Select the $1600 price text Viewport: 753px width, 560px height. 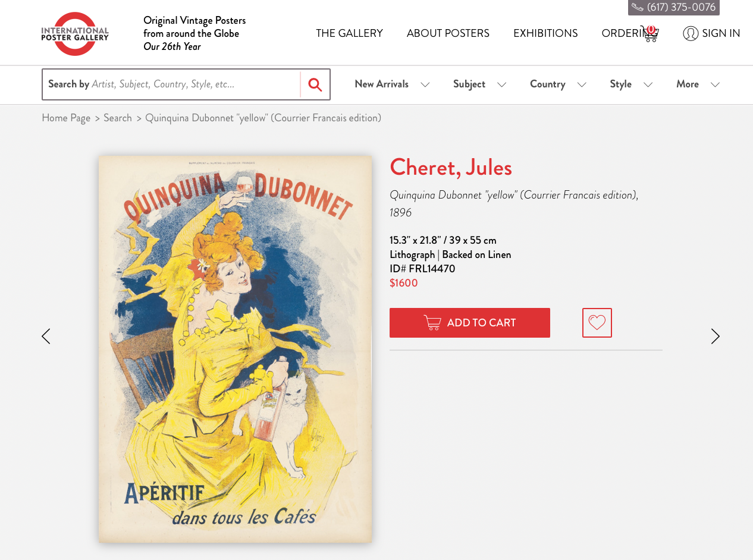[x=404, y=283]
